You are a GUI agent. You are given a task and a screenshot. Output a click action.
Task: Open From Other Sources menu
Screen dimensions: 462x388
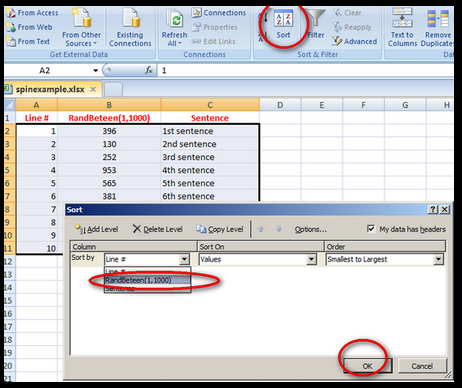pos(81,28)
